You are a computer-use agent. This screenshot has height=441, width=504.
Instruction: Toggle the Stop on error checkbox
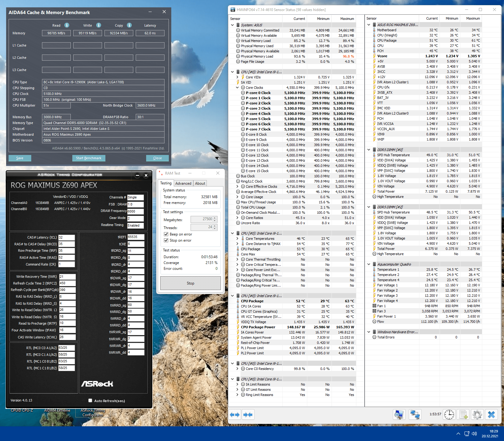coord(166,240)
